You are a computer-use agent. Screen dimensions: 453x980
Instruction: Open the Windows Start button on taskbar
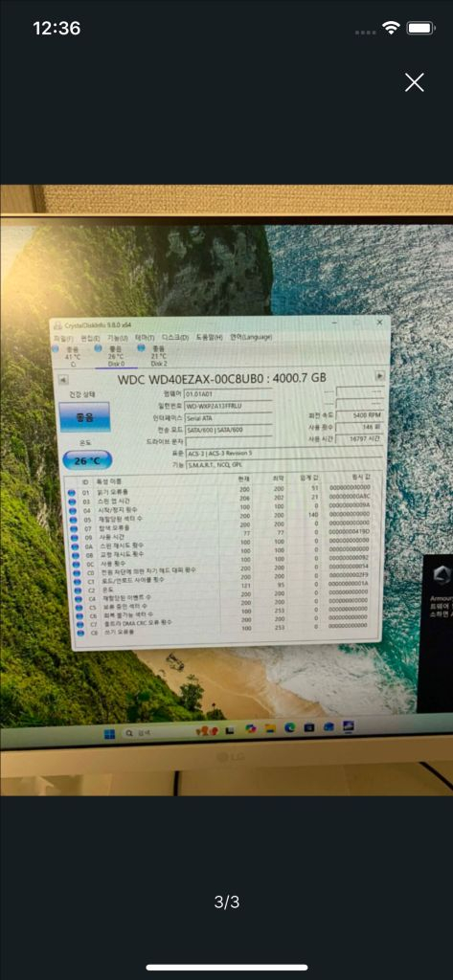pos(110,734)
